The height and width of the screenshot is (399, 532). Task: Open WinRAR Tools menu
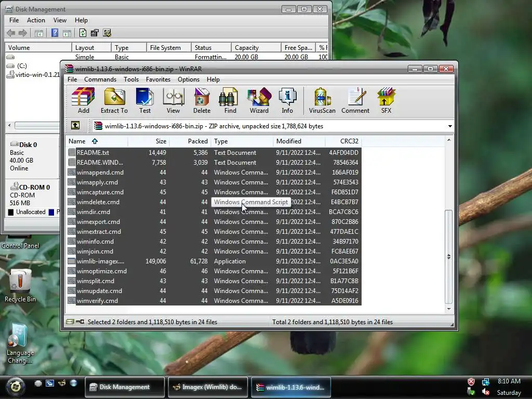[131, 79]
